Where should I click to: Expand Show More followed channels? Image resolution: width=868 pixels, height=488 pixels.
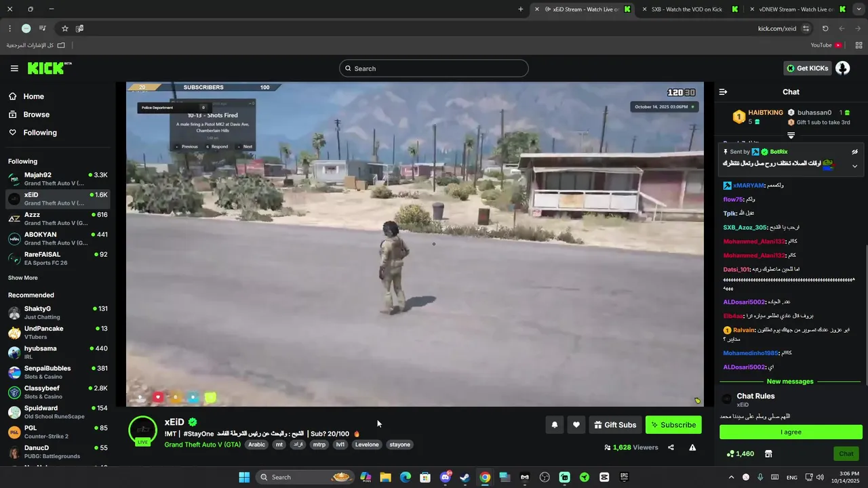point(23,278)
